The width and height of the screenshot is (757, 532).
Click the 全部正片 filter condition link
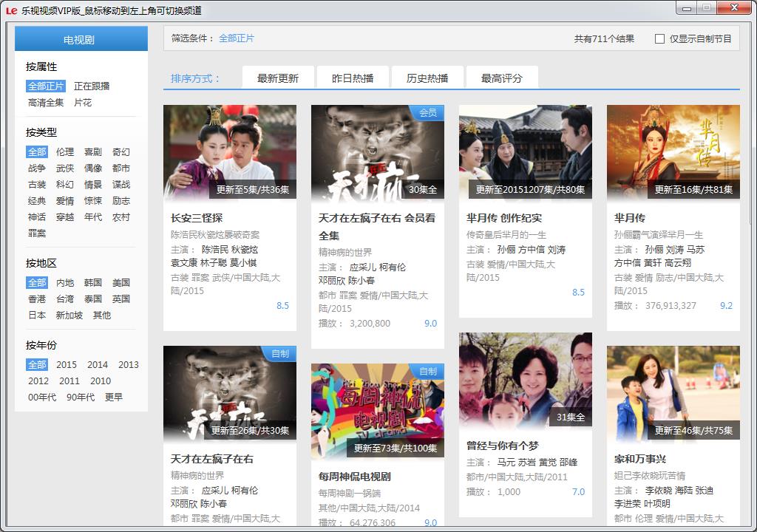click(x=237, y=38)
